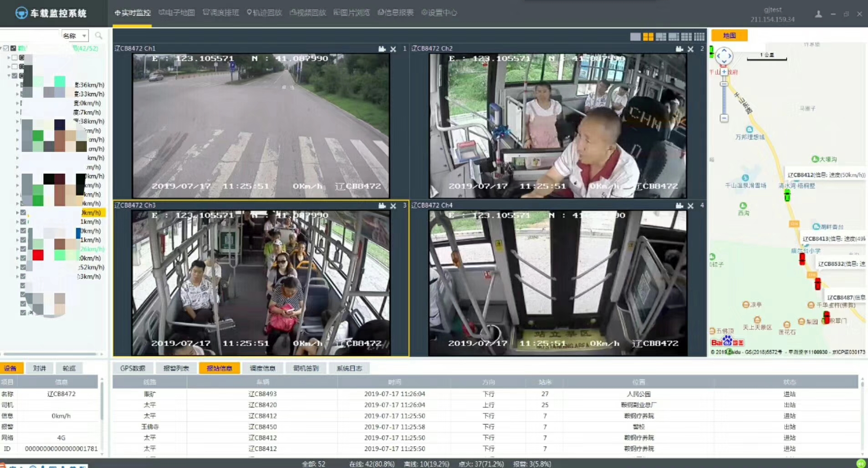Screen dimensions: 868x468
Task: Check the first unchecked group checkbox in tree
Action: pyautogui.click(x=15, y=58)
